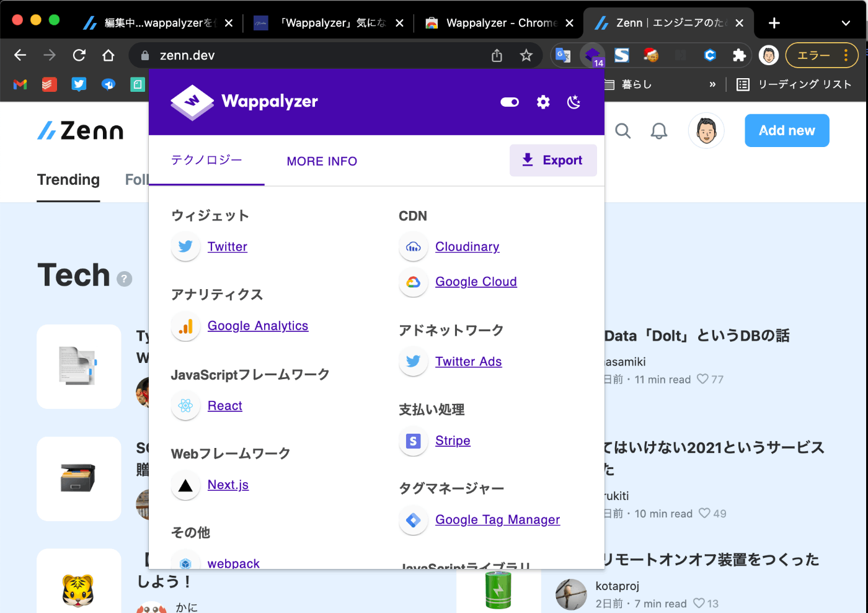Toggle Wappalyzer dark mode moon icon
This screenshot has height=613, width=868.
tap(574, 102)
